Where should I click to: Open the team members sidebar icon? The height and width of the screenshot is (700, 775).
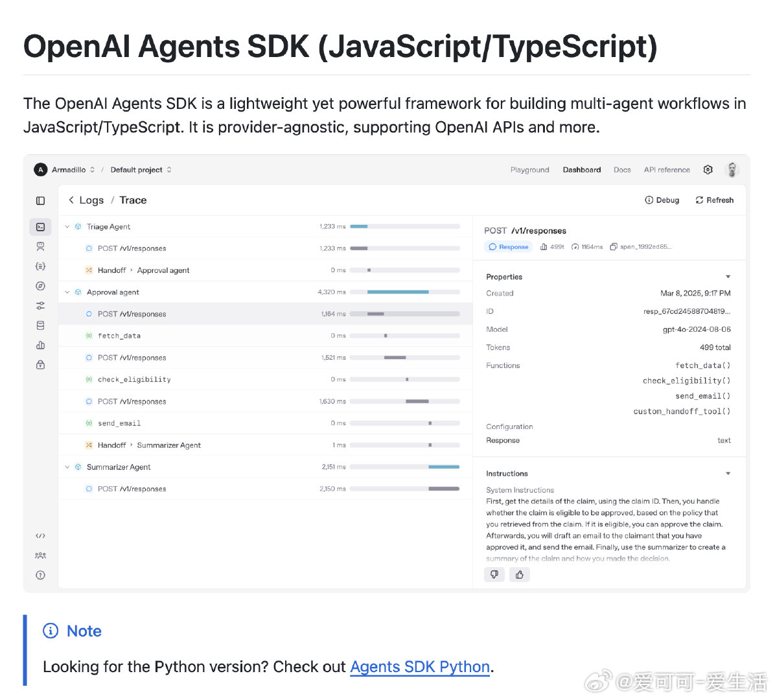[41, 555]
